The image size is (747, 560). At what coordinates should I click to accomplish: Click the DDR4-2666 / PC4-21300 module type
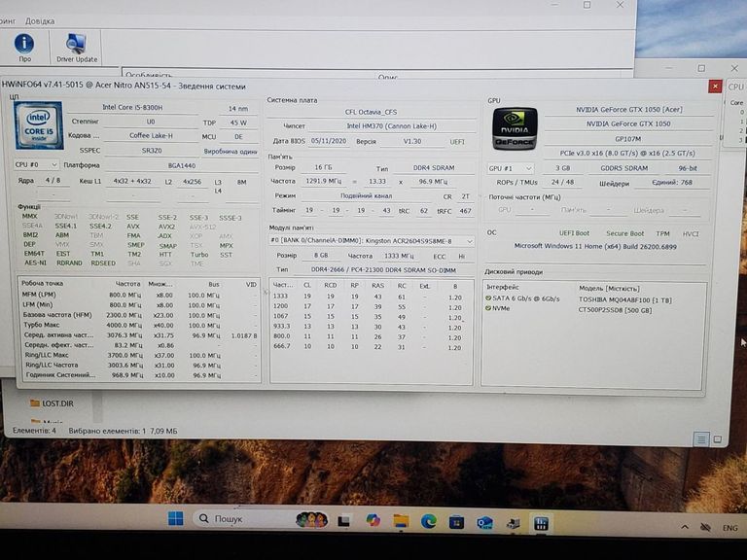point(383,270)
